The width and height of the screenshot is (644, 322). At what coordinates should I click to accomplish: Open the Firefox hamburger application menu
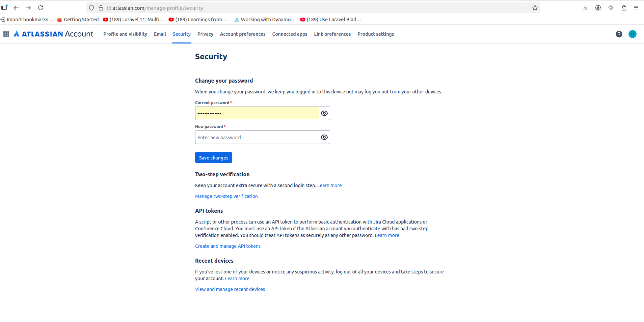(x=636, y=8)
